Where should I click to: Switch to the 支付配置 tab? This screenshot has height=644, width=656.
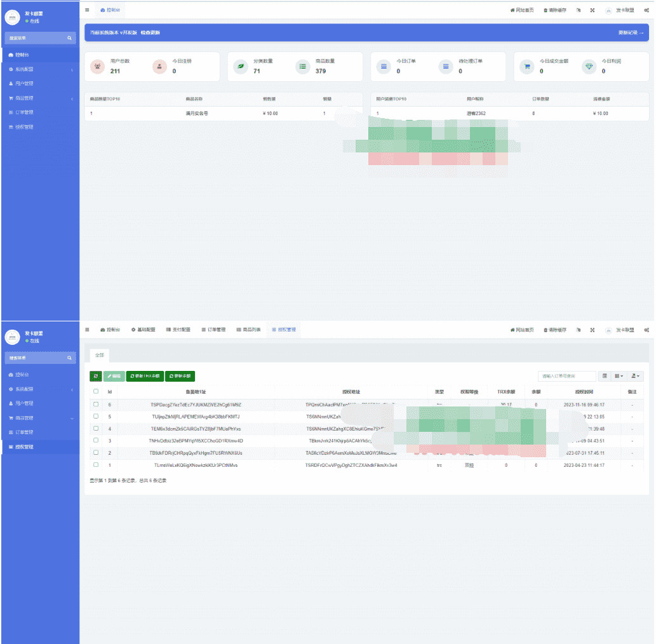178,330
